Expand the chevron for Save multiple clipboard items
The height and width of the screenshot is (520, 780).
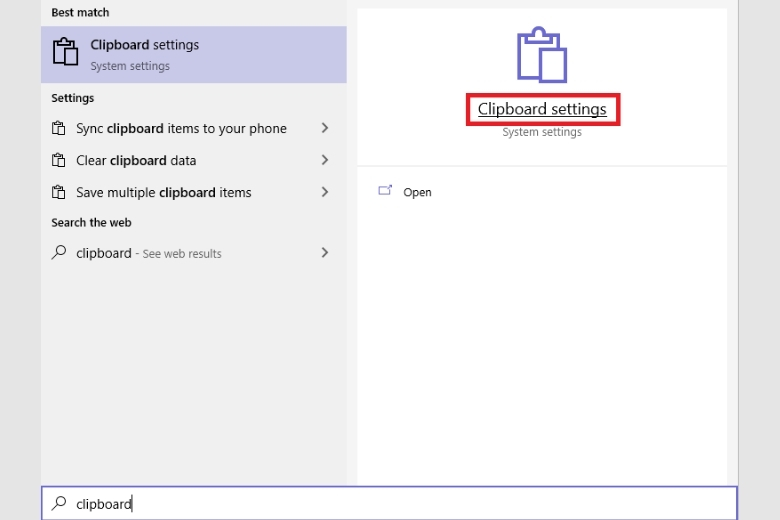pos(325,192)
